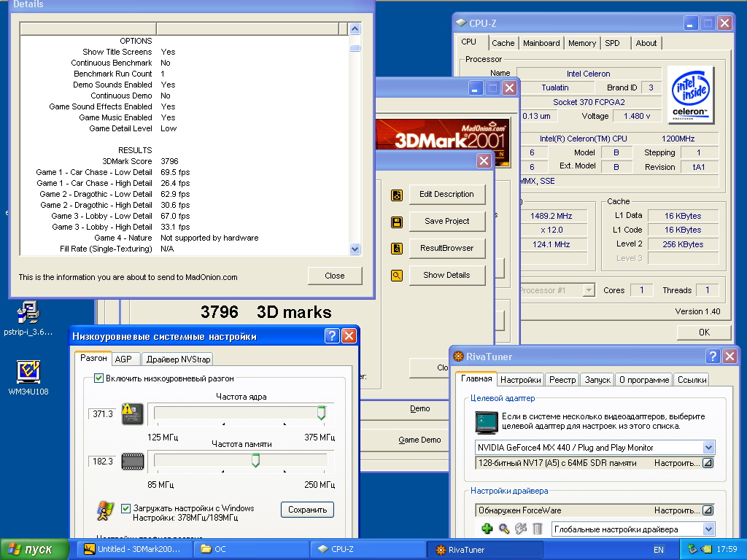Click the RivaTuner trash delete icon
This screenshot has height=560, width=747.
pos(538,529)
